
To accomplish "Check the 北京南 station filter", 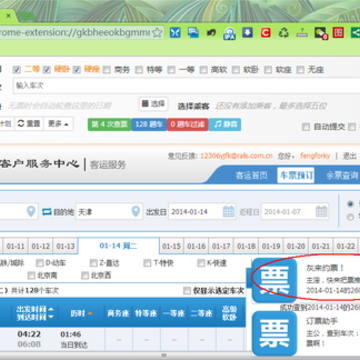I will [31, 275].
